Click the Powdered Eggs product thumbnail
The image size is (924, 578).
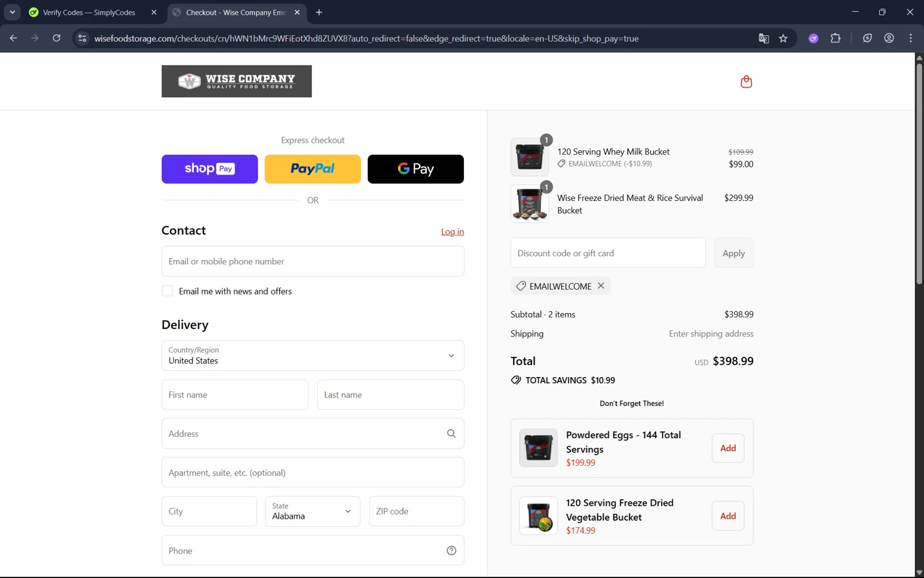click(538, 448)
